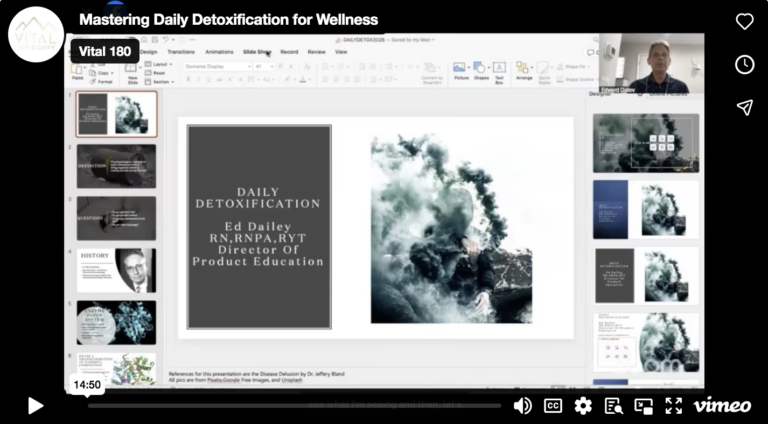Open the Slide Show ribbon tab
This screenshot has height=424, width=768.
(257, 52)
